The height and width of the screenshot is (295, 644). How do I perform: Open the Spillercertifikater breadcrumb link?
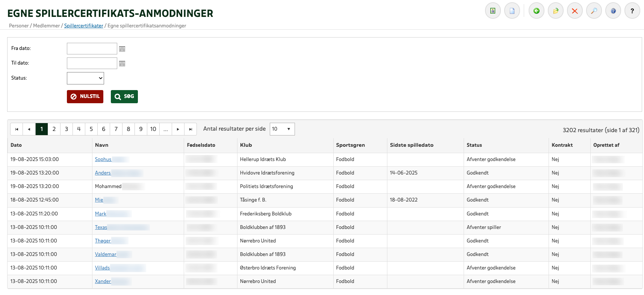point(83,26)
